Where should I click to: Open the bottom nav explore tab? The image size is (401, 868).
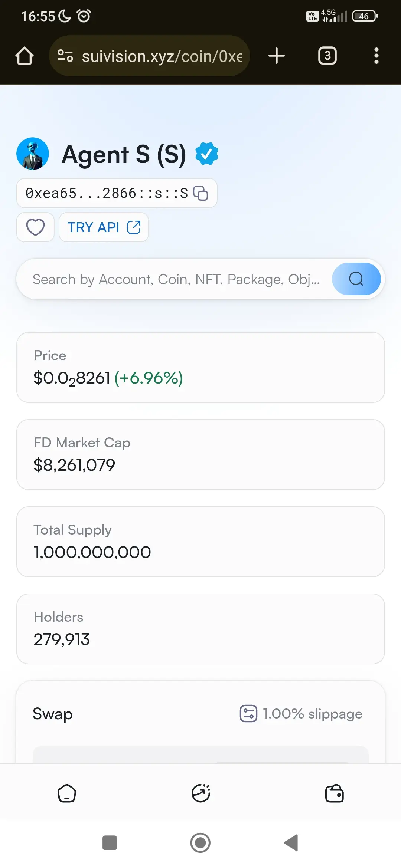tap(201, 793)
